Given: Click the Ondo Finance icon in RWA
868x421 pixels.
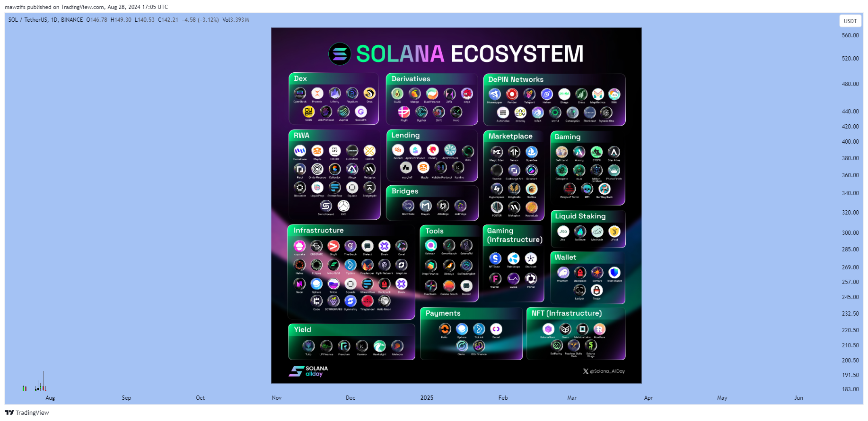Looking at the screenshot, I should pyautogui.click(x=317, y=169).
